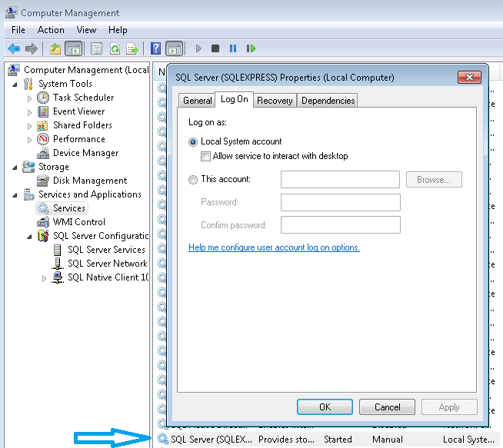Expand the Performance node
The height and width of the screenshot is (448, 503).
click(x=29, y=140)
